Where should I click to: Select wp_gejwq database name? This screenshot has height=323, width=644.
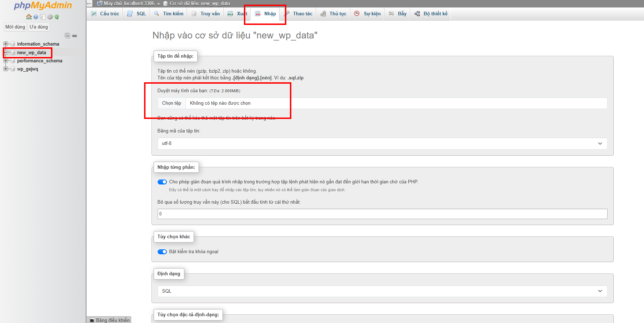click(27, 69)
